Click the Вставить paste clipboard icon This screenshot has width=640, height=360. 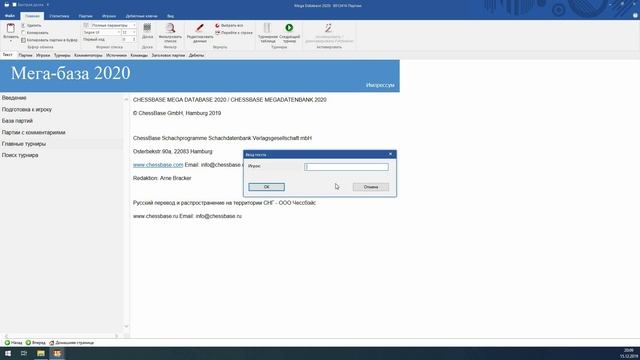tap(11, 28)
